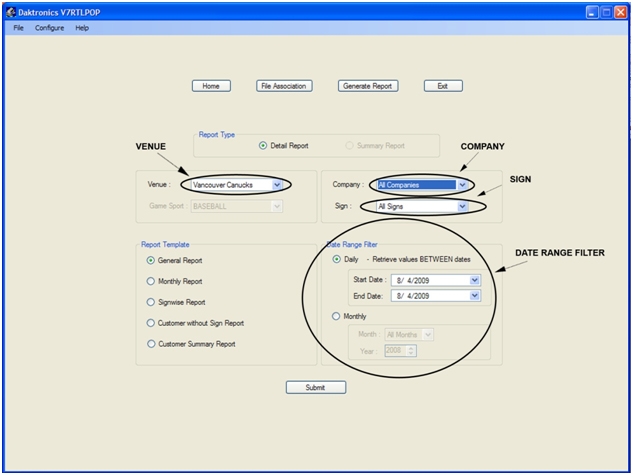Screen dimensions: 633x475
Task: Expand the Venue dropdown
Action: point(277,185)
